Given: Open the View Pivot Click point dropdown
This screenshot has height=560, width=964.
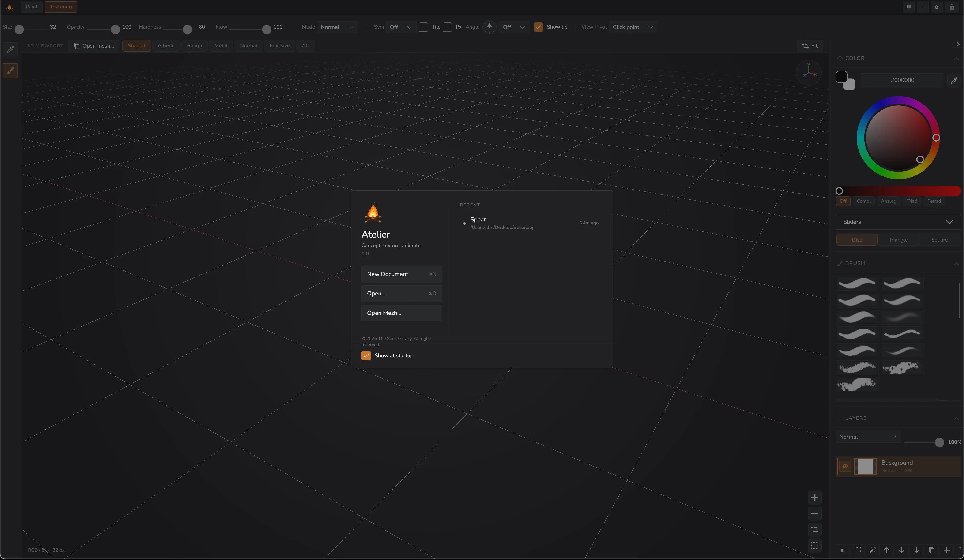Looking at the screenshot, I should pyautogui.click(x=633, y=27).
